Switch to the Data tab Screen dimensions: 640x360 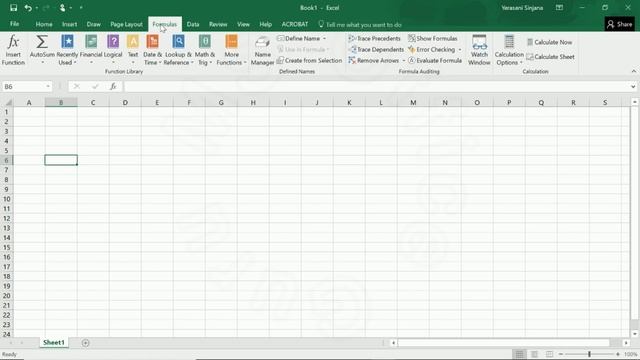[x=193, y=24]
